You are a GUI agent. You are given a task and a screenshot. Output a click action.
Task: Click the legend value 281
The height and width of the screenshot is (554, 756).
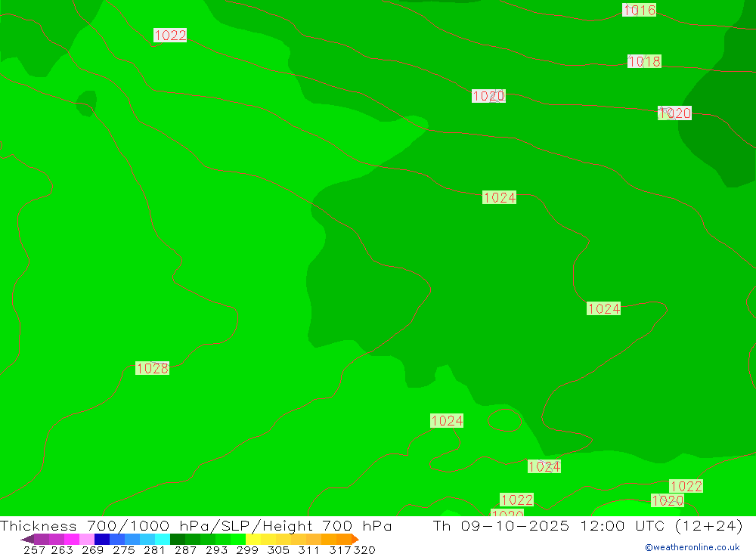point(154,549)
